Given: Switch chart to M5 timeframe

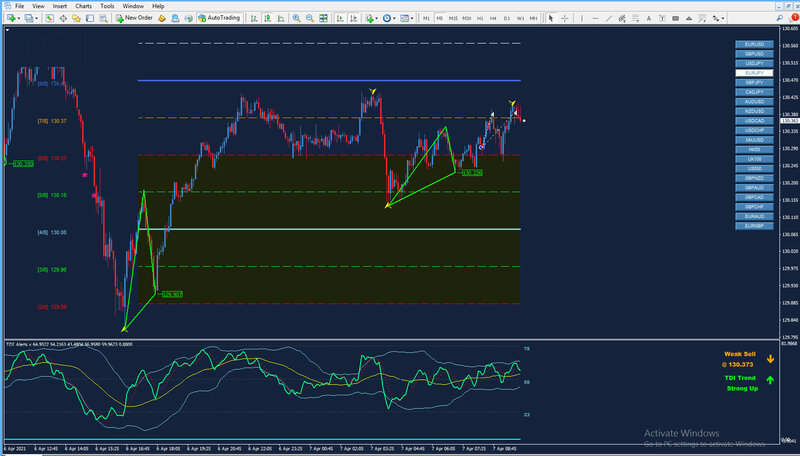Looking at the screenshot, I should coord(440,18).
